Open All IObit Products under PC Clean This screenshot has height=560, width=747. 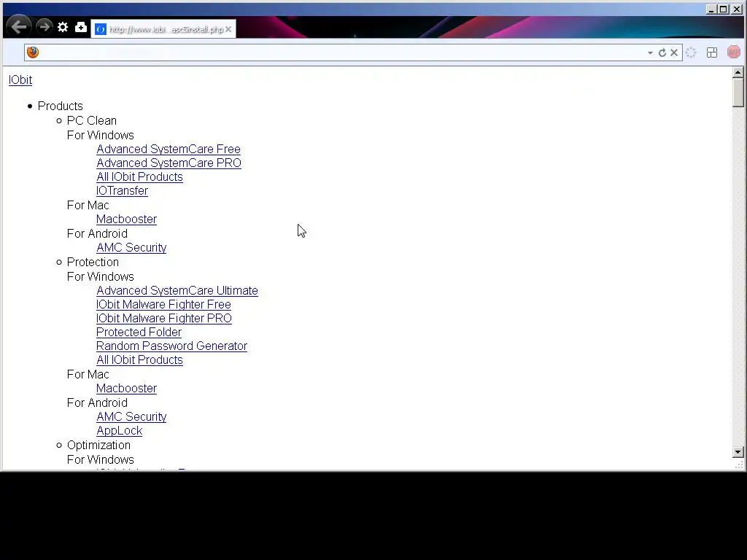coord(139,176)
